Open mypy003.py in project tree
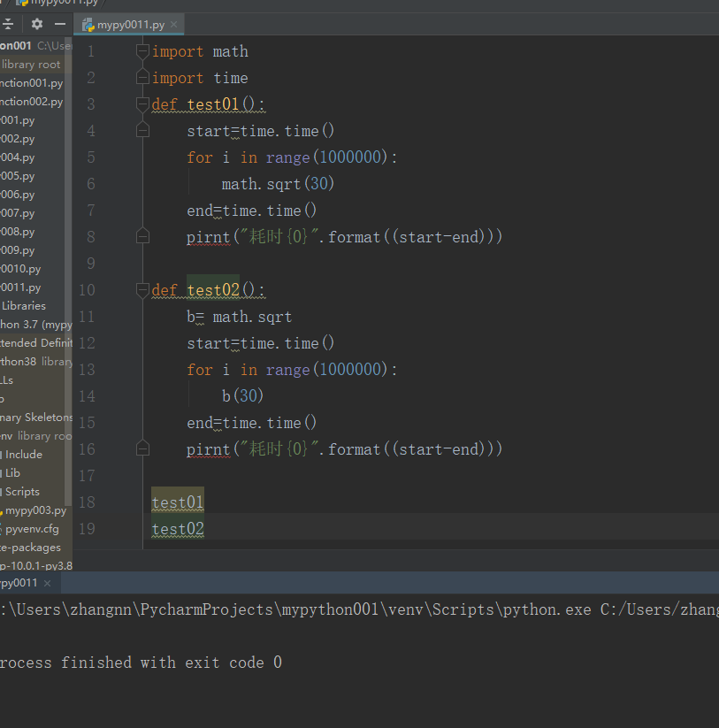Screen dimensions: 719x728 click(x=35, y=510)
